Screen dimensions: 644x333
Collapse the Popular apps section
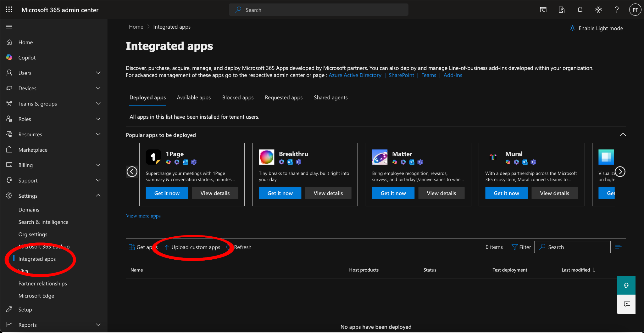click(623, 135)
